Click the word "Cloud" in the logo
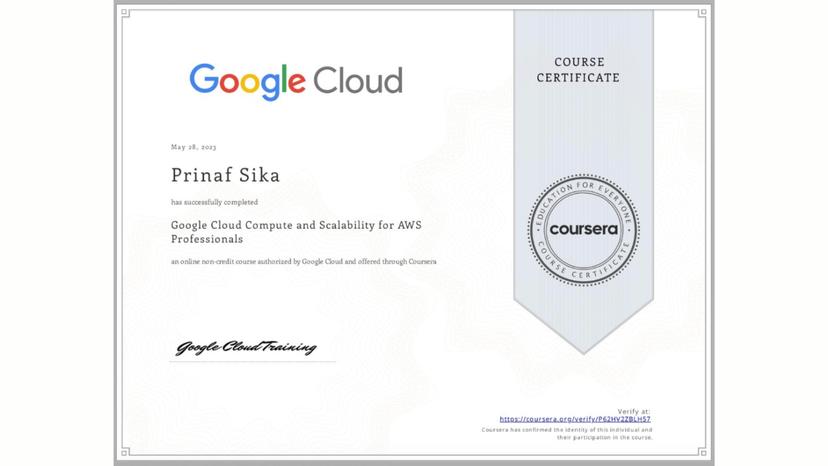This screenshot has height=466, width=828. coord(358,80)
